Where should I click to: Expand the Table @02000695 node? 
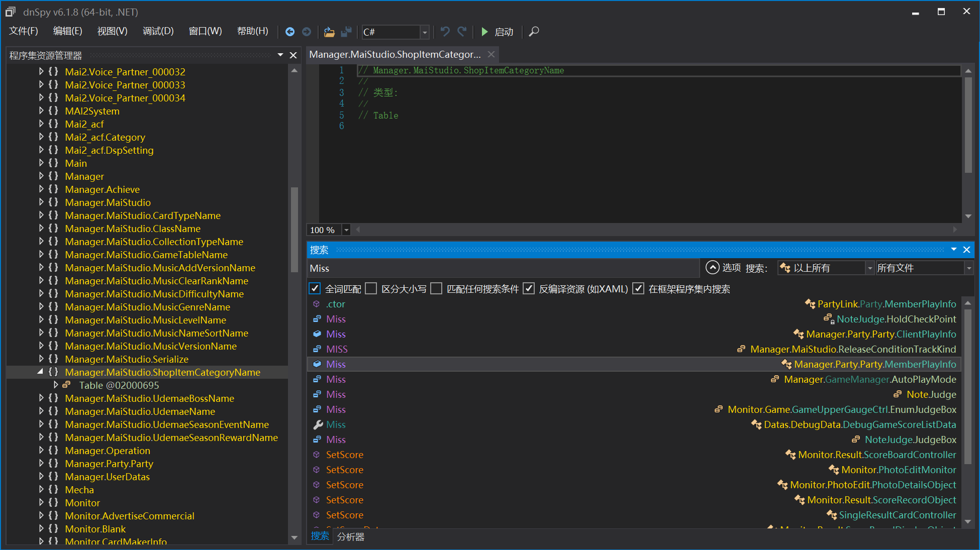tap(56, 385)
